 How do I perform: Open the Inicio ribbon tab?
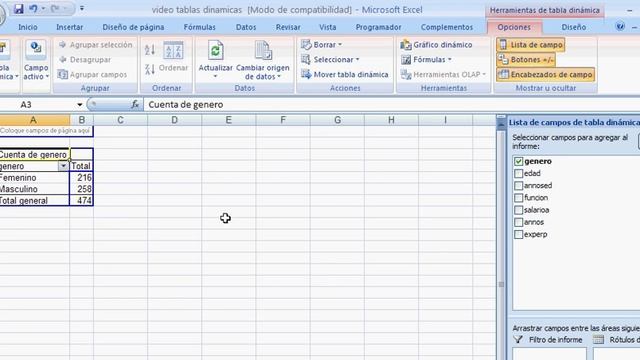pos(28,27)
